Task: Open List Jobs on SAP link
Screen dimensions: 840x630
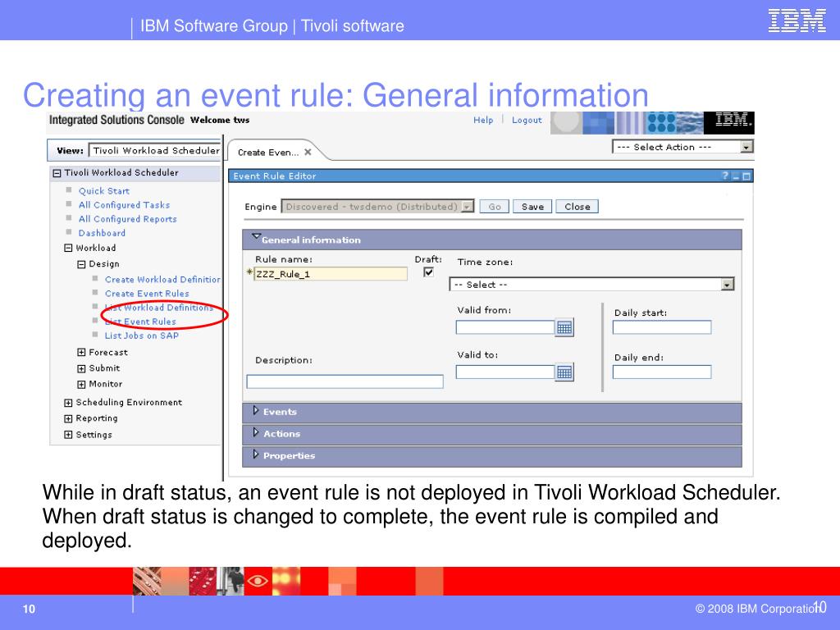Action: click(x=141, y=336)
